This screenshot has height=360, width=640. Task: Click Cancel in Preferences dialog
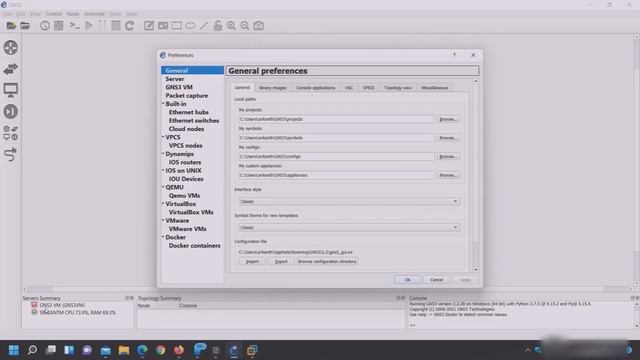click(436, 280)
